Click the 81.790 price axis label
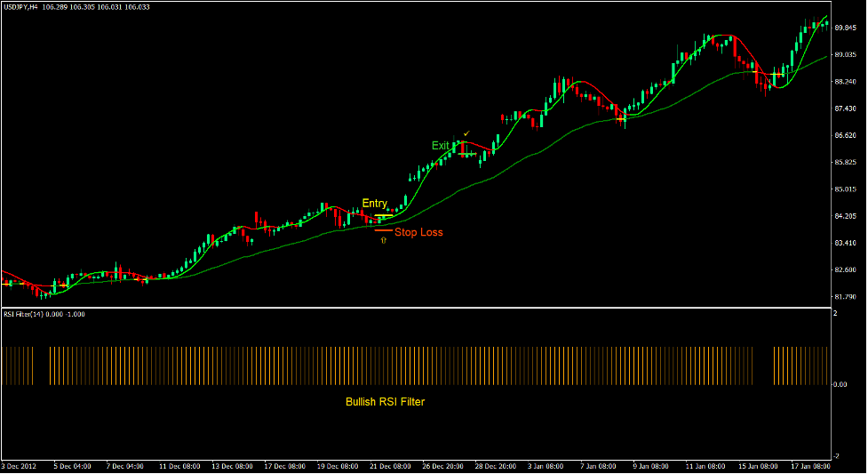This screenshot has width=868, height=474. [x=847, y=297]
